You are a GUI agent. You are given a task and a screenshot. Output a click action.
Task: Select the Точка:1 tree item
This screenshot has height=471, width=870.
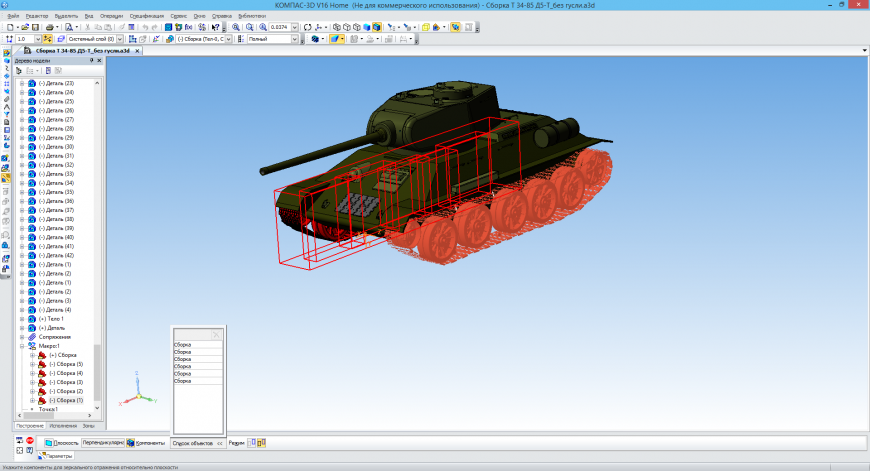48,409
